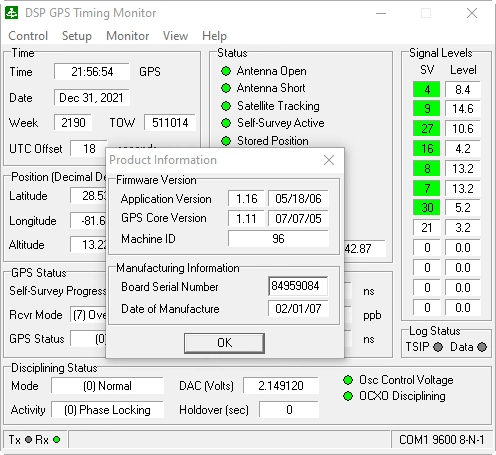Screen dimensions: 496x455
Task: Close the Product Information dialog
Action: (329, 160)
